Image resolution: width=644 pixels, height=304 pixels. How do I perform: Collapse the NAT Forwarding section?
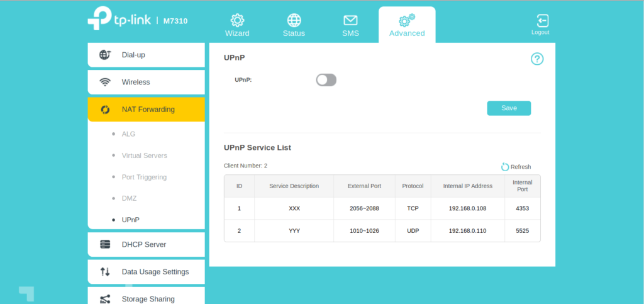click(146, 110)
